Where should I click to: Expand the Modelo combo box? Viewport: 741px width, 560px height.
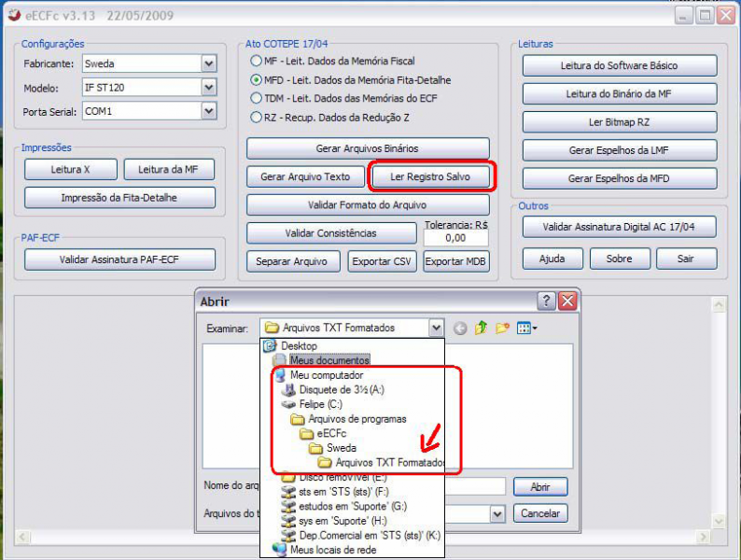(208, 88)
